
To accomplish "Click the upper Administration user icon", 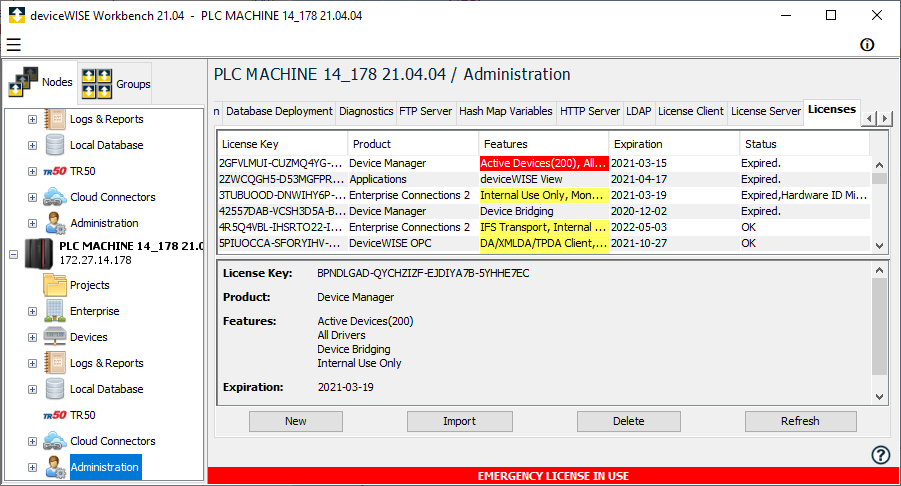I will [x=55, y=223].
